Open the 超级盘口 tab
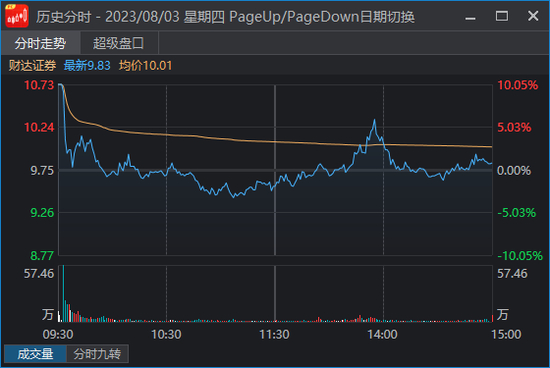The image size is (550, 368). pos(119,43)
